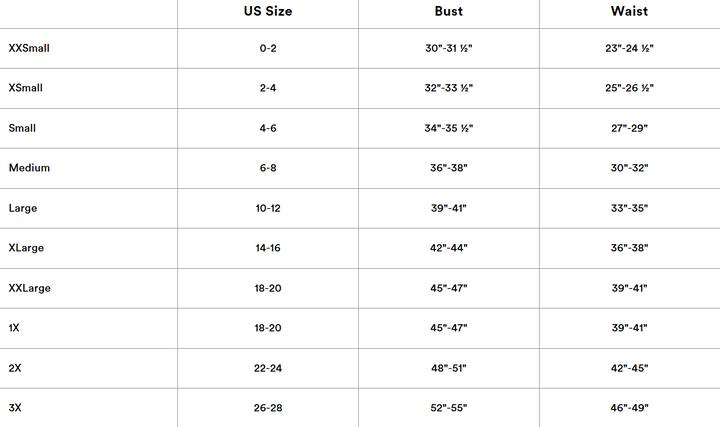Screen dimensions: 720x427
Task: Click the Bust column header
Action: tap(449, 12)
